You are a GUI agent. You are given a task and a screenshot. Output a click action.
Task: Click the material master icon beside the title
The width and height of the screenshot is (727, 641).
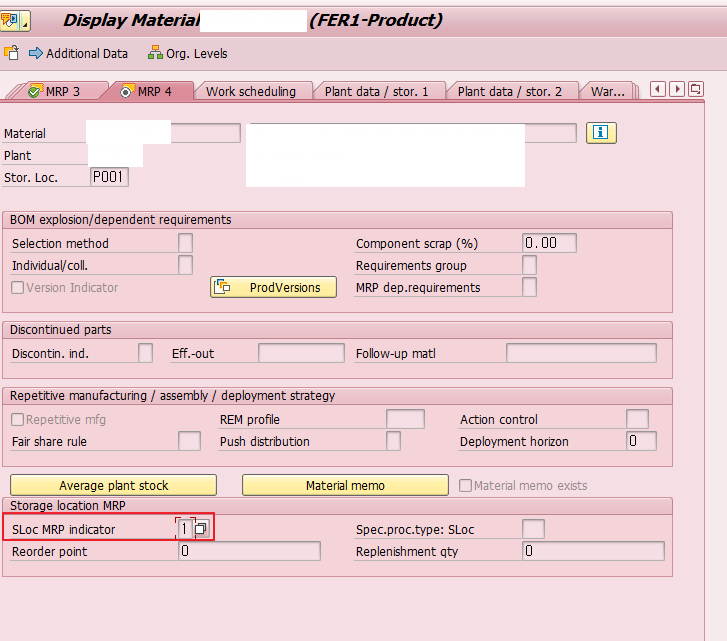(15, 21)
